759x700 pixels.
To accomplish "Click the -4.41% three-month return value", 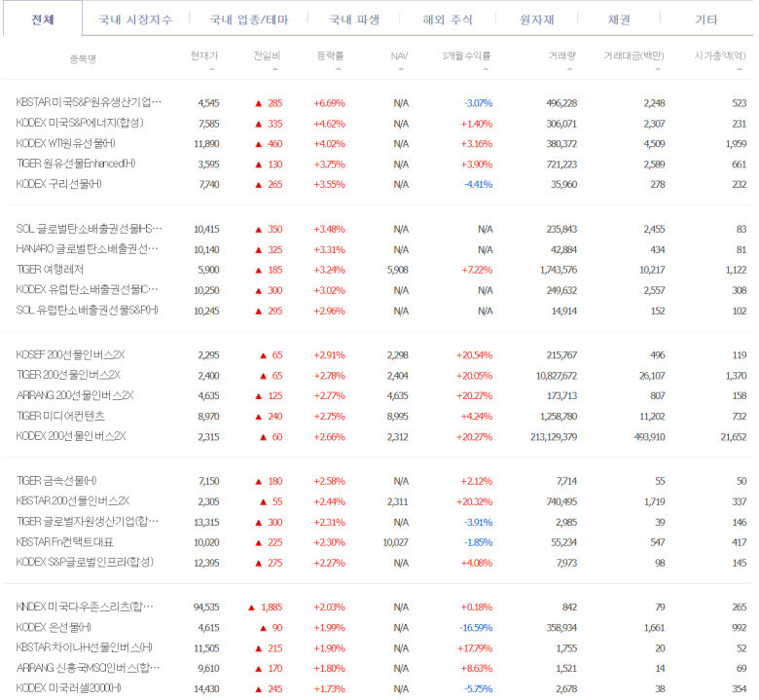I will tap(478, 185).
